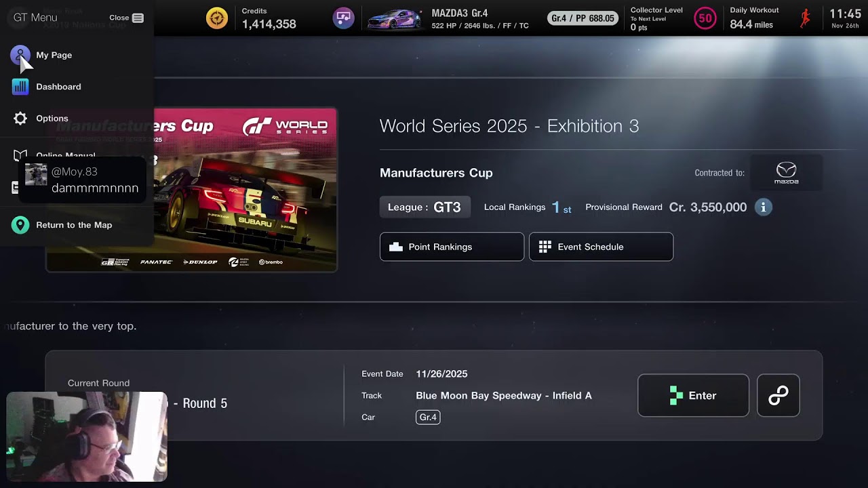Screen dimensions: 868x488
Task: Select Dashboard in GT Menu
Action: (58, 87)
